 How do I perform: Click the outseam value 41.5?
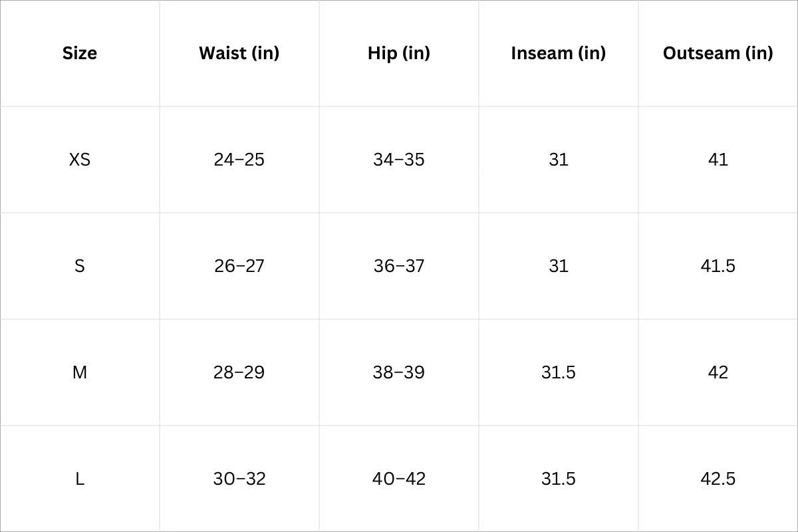pyautogui.click(x=718, y=266)
